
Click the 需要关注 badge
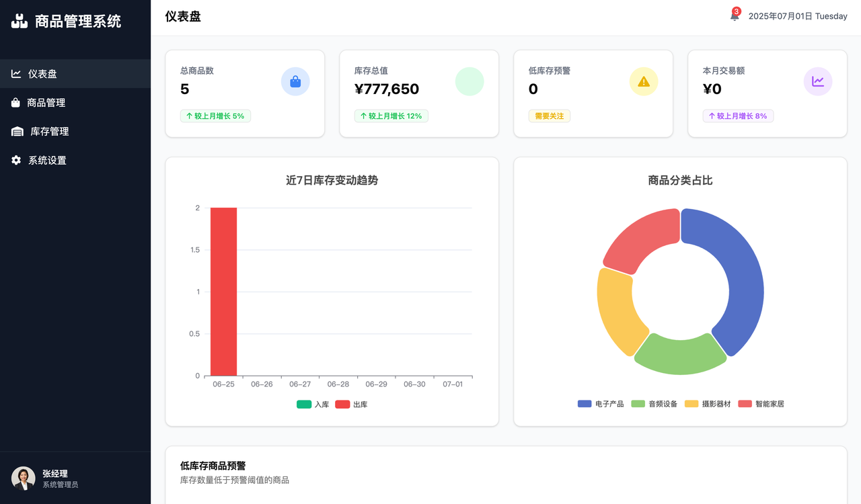(549, 116)
